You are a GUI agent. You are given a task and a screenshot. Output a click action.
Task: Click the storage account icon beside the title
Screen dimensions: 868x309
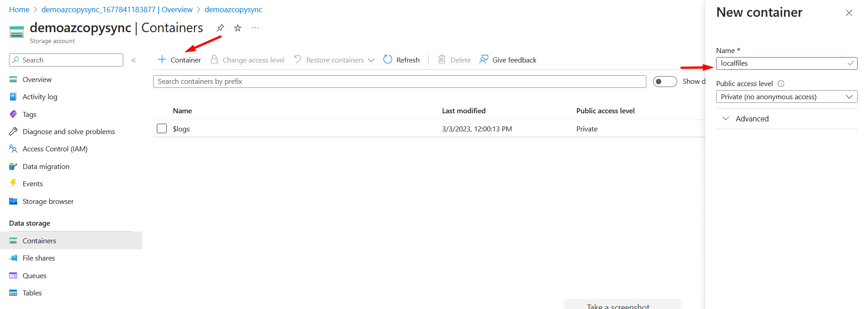click(17, 32)
